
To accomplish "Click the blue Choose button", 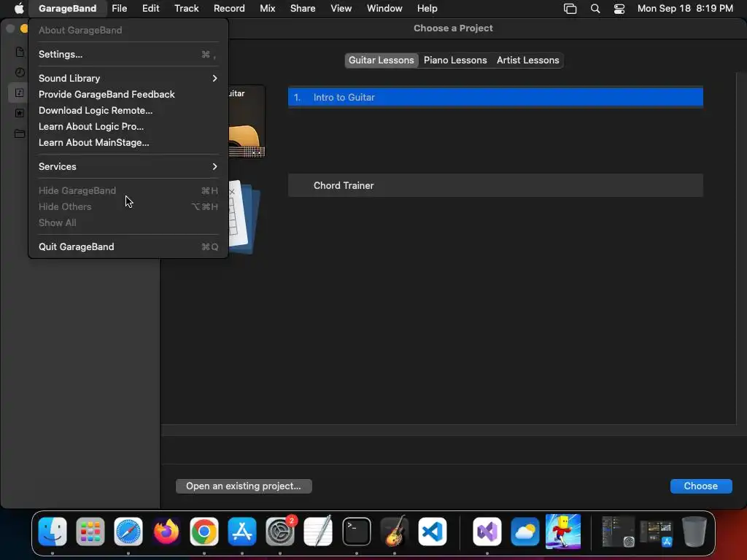I will coord(701,486).
